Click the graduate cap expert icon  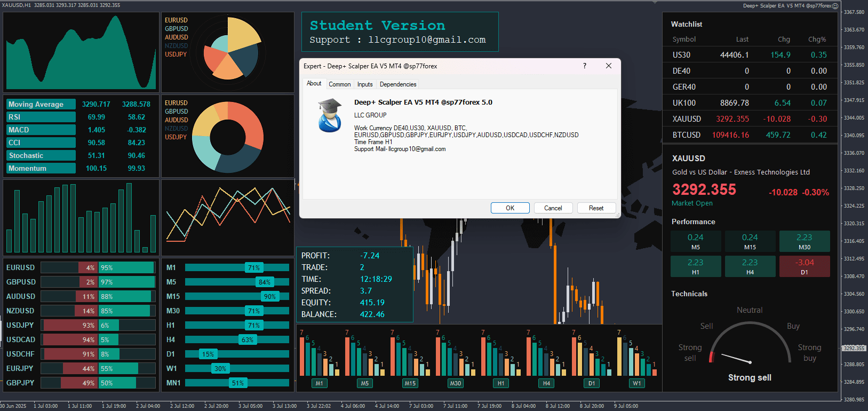(330, 115)
